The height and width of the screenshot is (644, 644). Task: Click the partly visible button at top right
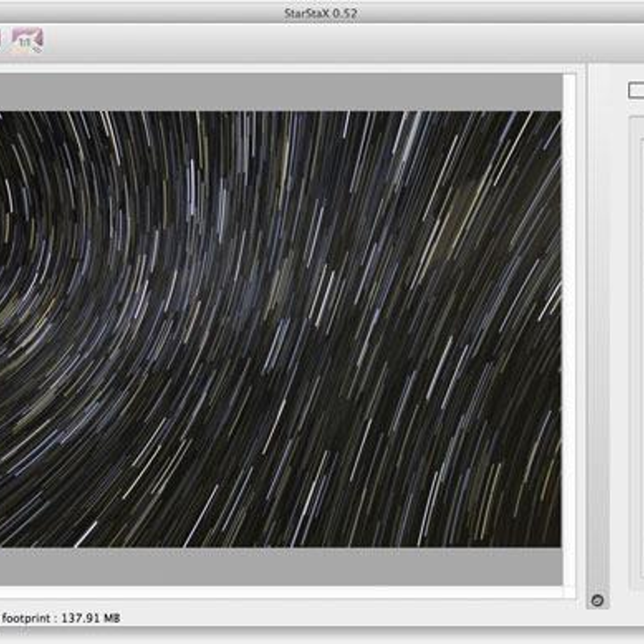636,90
